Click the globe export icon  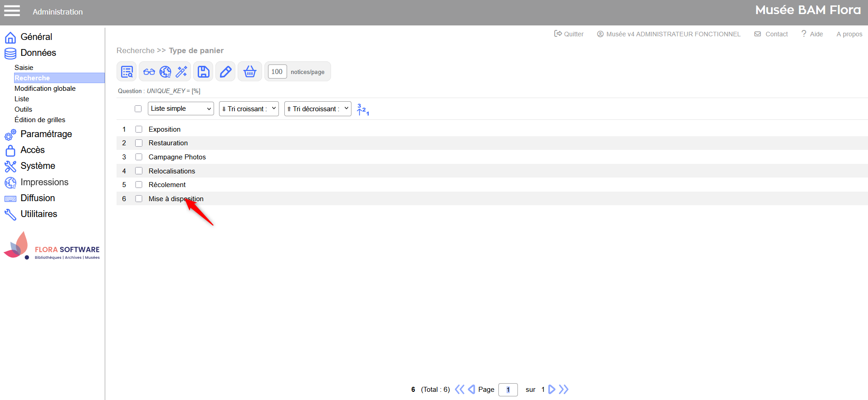(x=166, y=72)
